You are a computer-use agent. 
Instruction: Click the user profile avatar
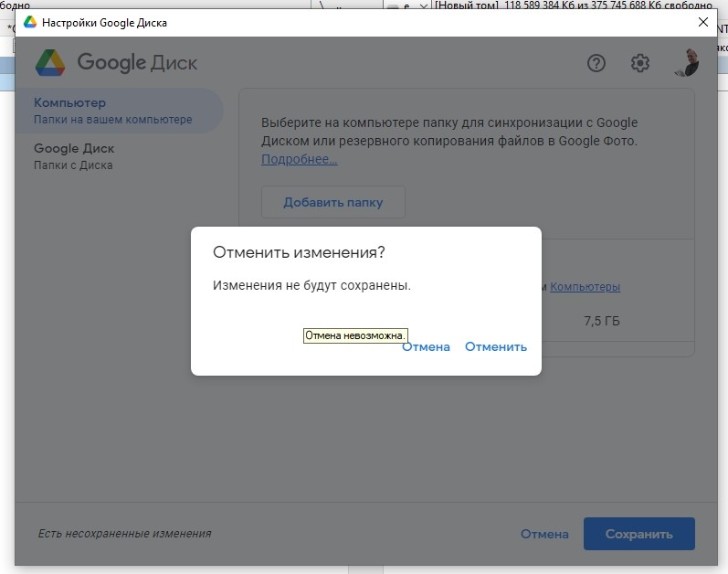[x=687, y=62]
